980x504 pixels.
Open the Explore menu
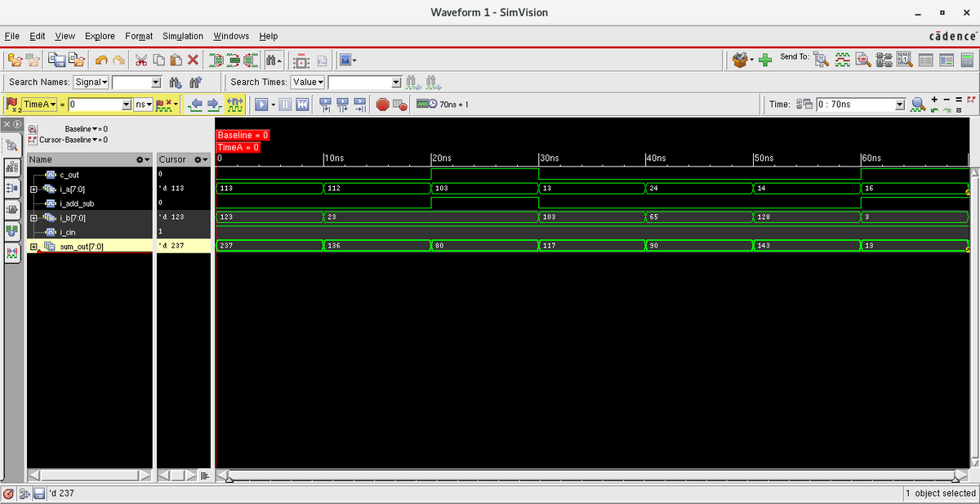tap(100, 36)
